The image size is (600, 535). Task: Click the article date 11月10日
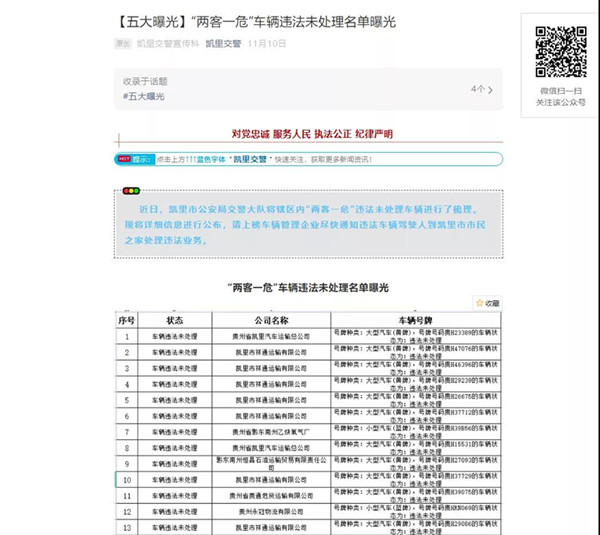[x=266, y=44]
